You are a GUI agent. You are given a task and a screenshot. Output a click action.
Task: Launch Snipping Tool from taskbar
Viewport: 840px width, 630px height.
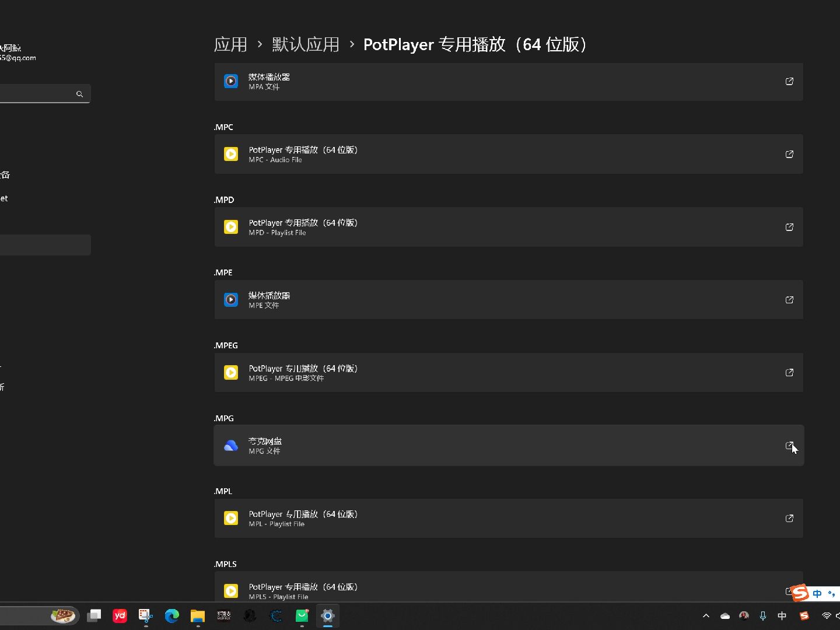[145, 615]
